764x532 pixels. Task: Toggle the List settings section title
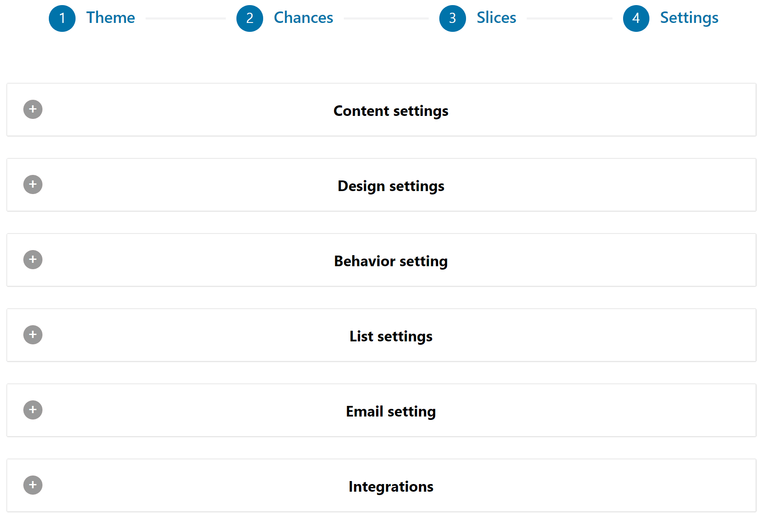(390, 336)
